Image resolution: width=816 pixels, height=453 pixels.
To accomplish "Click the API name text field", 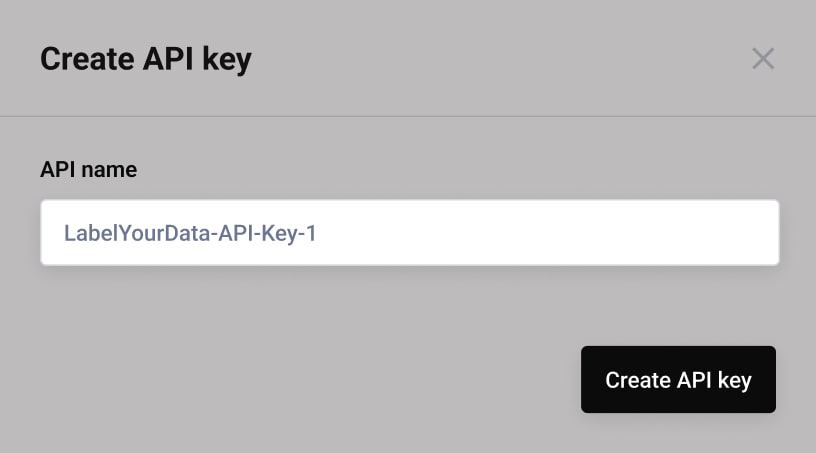I will point(409,233).
